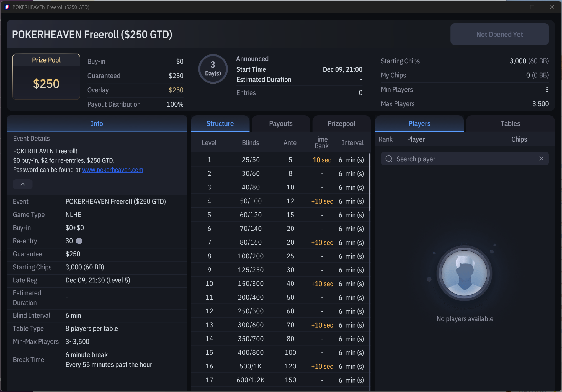Viewport: 562px width, 392px height.
Task: Clear the player search field
Action: tap(541, 159)
